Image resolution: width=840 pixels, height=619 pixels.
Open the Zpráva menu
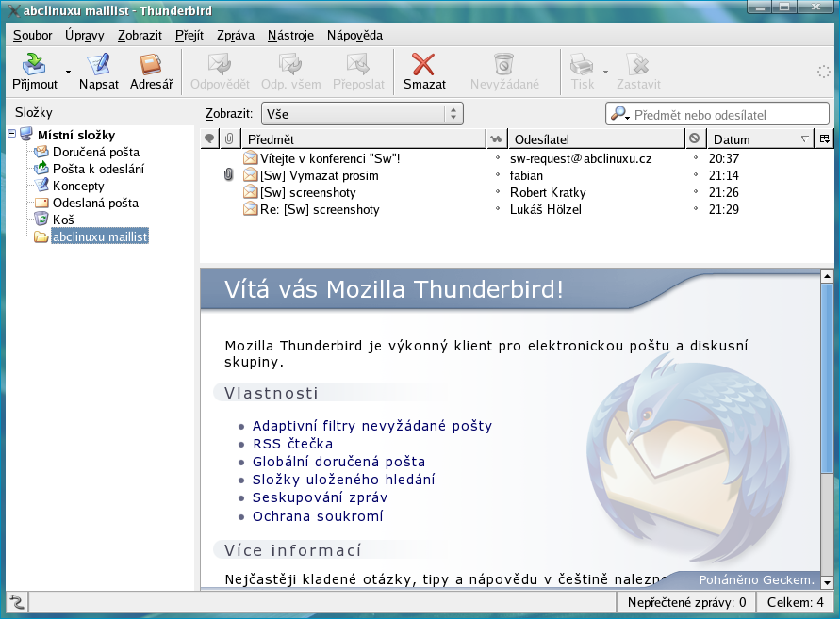pos(236,36)
